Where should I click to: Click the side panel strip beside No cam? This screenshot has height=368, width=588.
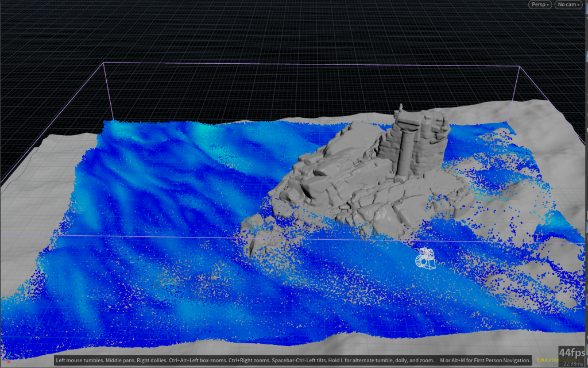click(585, 57)
